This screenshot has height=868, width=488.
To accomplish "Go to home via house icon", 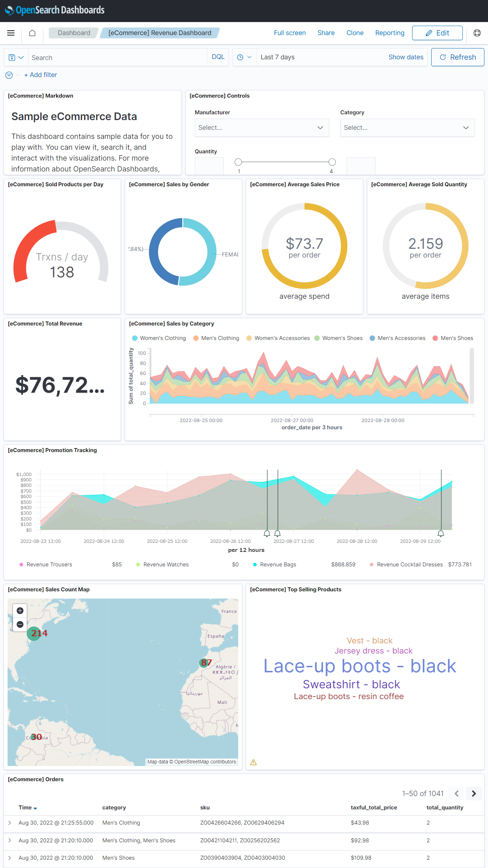I will pos(32,33).
